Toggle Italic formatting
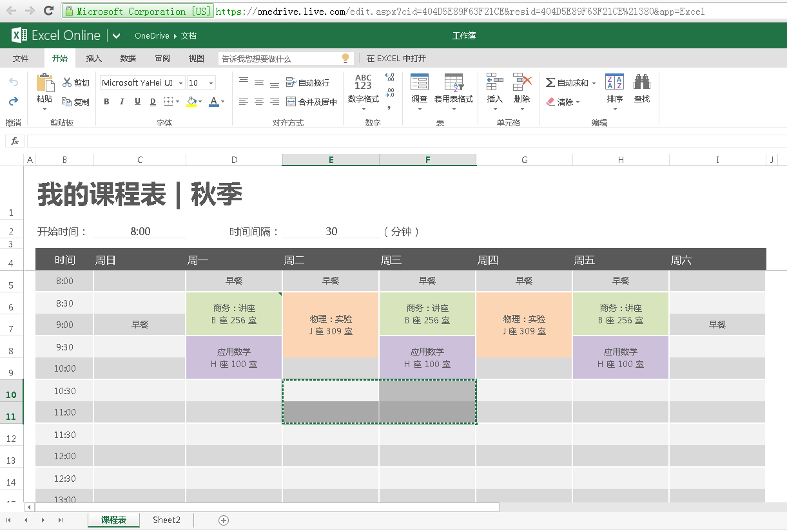The image size is (787, 532). (122, 102)
